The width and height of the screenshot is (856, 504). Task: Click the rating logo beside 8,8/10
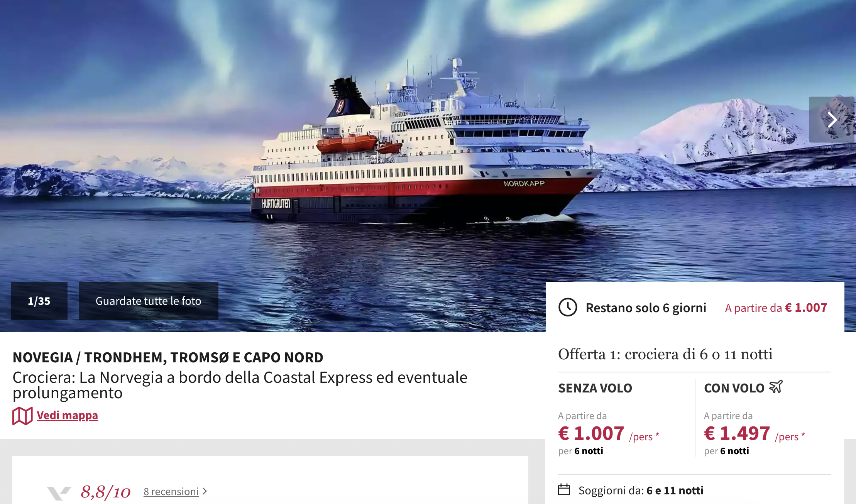59,493
